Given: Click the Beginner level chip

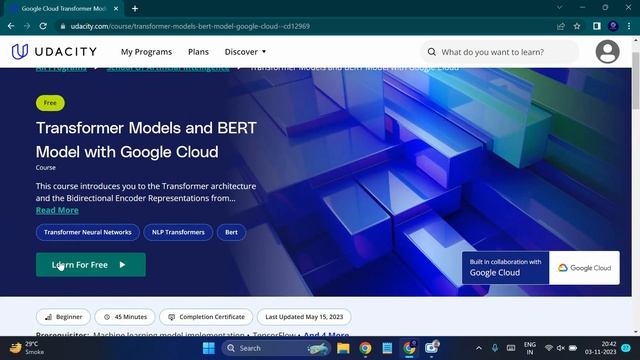Looking at the screenshot, I should point(63,317).
